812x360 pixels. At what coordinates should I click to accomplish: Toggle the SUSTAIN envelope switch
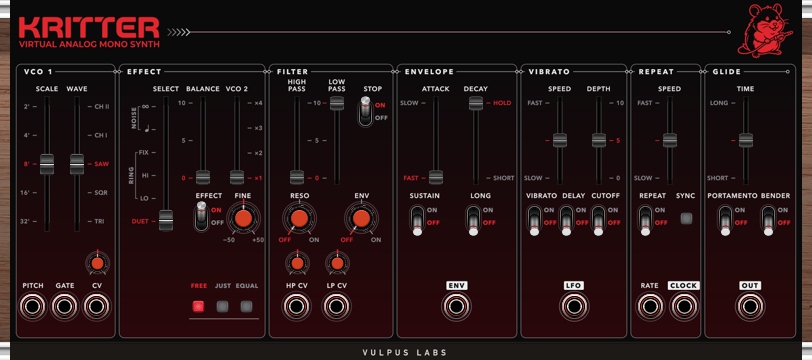point(417,220)
